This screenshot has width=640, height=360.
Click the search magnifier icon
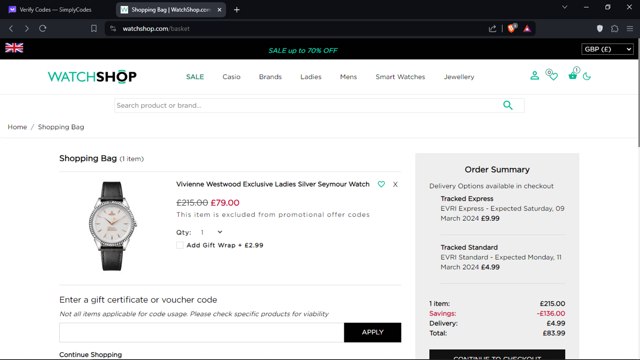[508, 105]
